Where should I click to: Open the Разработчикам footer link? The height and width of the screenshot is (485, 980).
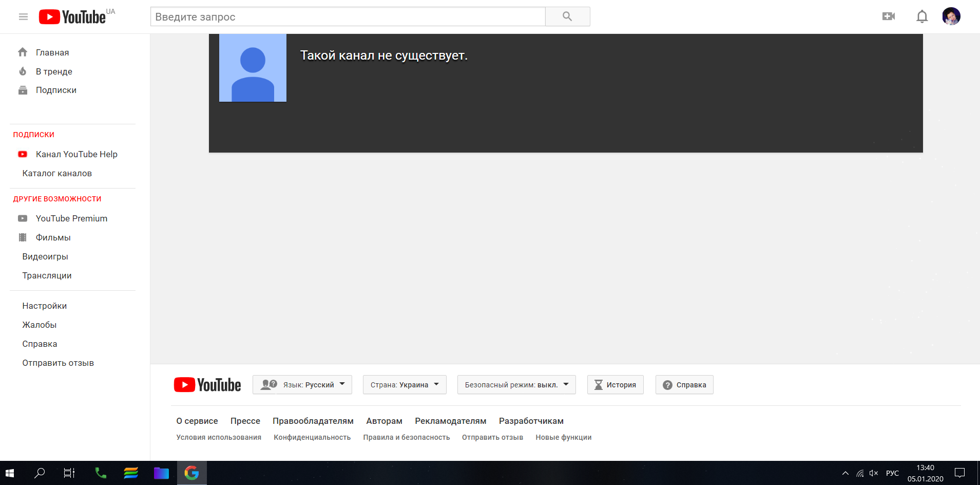531,421
